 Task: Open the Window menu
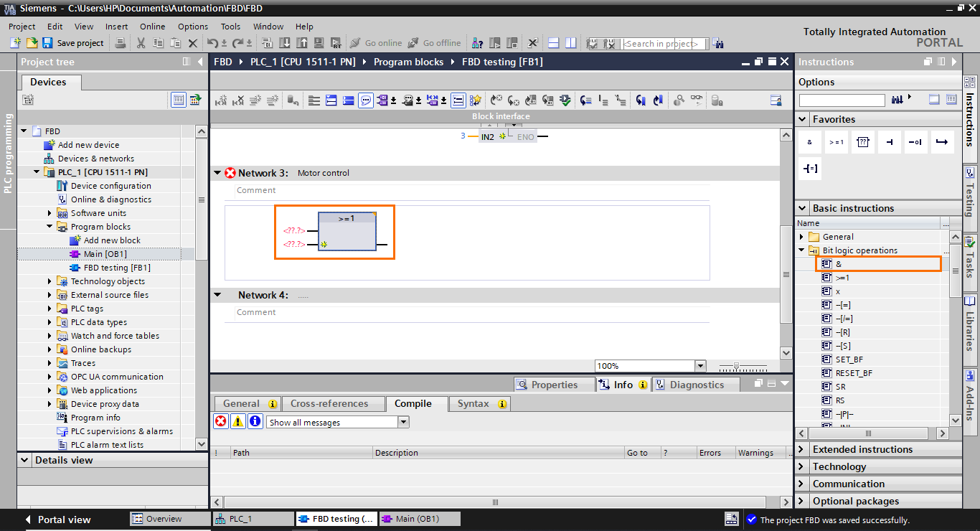click(x=268, y=26)
